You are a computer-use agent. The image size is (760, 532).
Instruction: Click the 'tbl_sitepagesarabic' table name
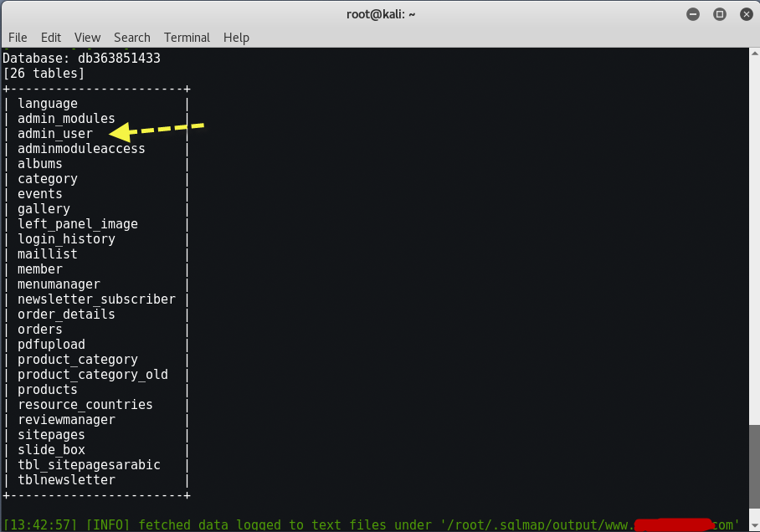tap(89, 464)
